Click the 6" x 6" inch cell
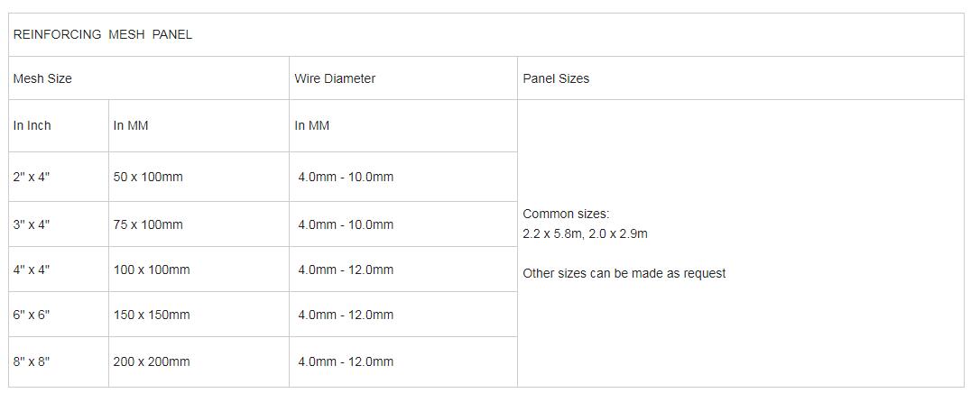The height and width of the screenshot is (393, 980). (x=59, y=315)
